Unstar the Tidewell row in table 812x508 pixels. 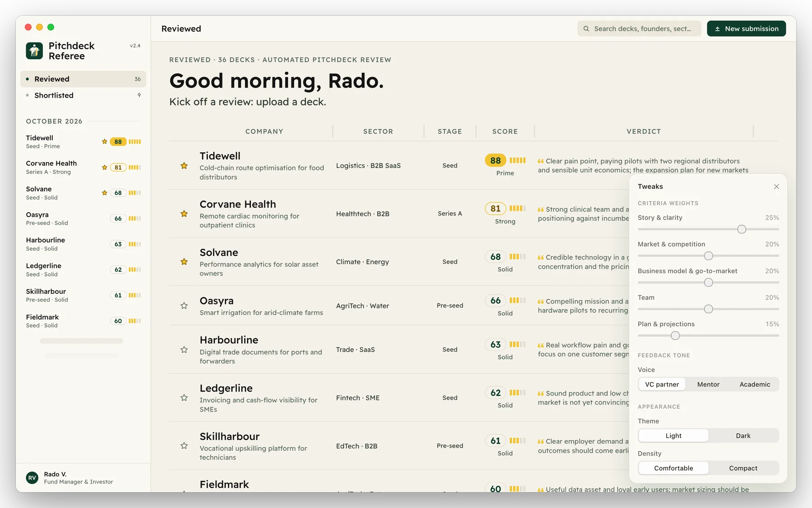[184, 166]
